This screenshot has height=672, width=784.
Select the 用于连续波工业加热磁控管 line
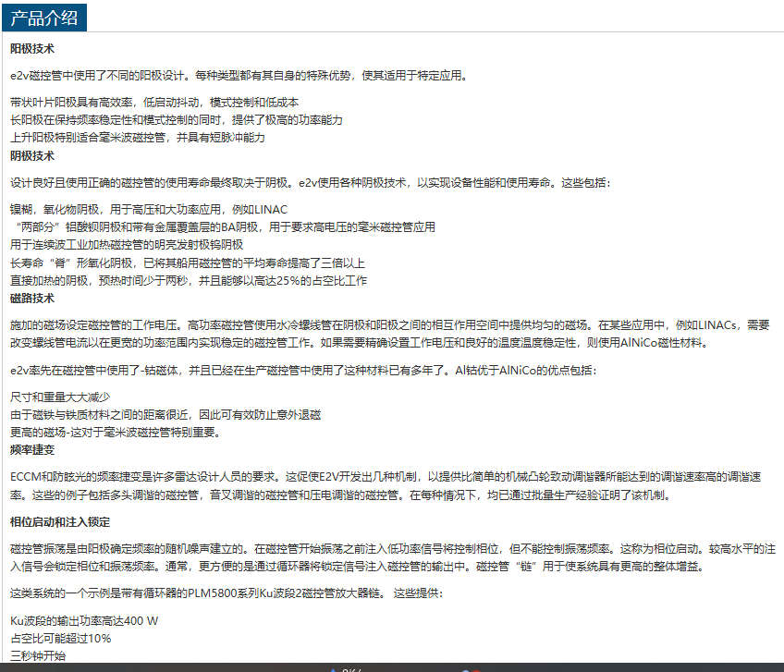[x=127, y=244]
